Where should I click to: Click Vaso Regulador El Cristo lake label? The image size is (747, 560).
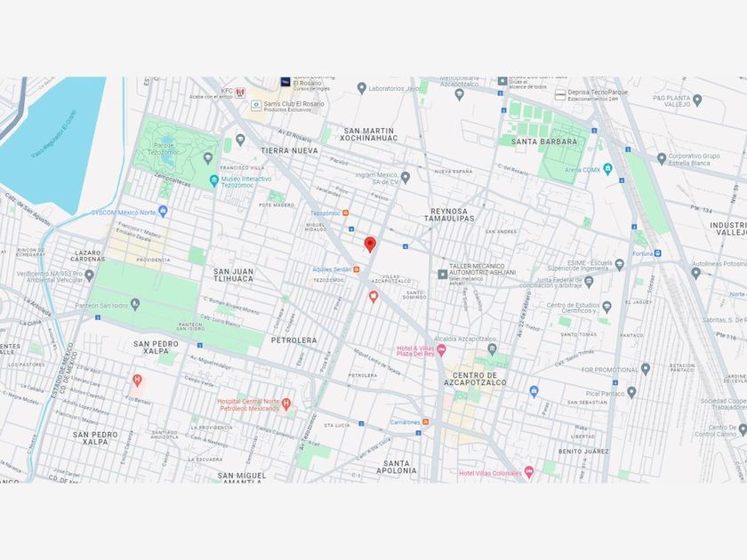pos(53,135)
